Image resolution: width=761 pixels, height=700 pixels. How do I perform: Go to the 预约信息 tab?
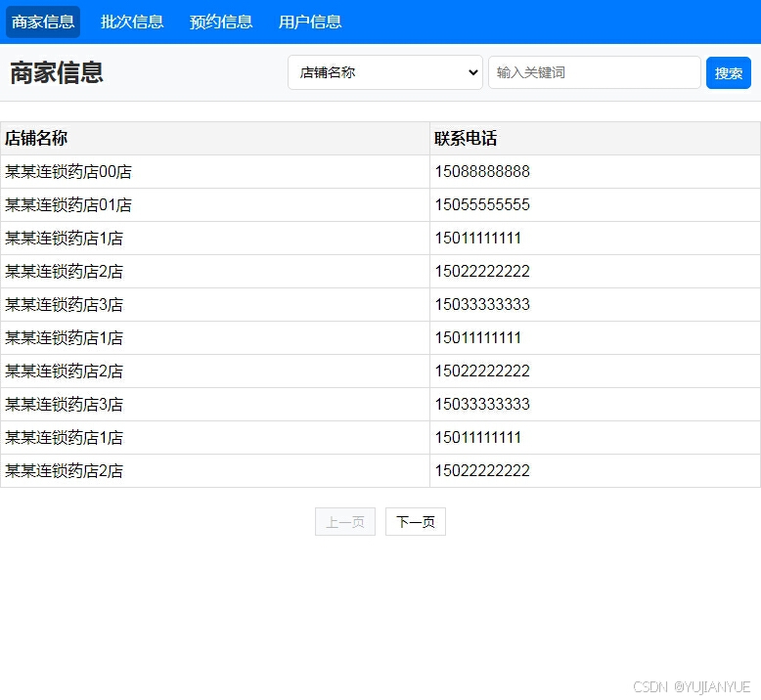coord(221,22)
